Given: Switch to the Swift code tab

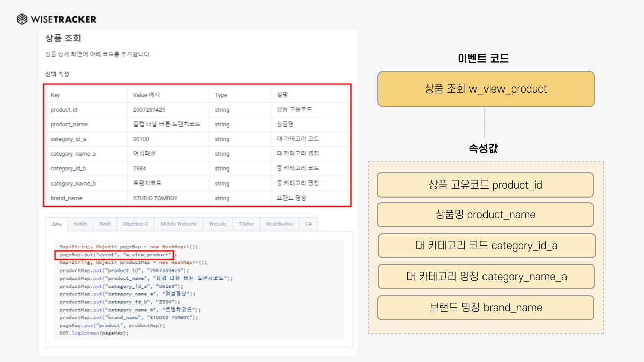Looking at the screenshot, I should pyautogui.click(x=104, y=224).
